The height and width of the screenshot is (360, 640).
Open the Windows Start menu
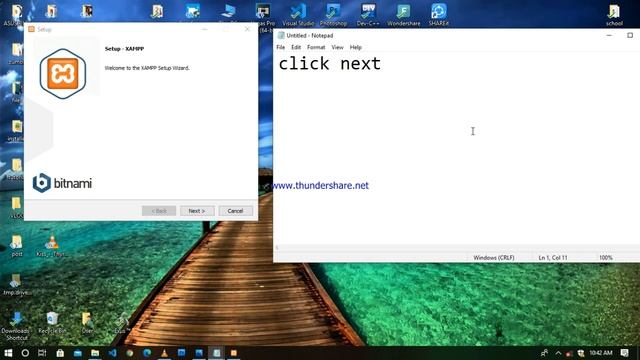pyautogui.click(x=8, y=353)
